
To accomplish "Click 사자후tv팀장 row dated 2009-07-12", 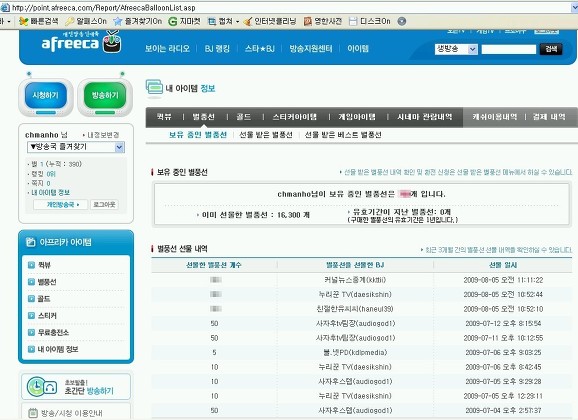I will pyautogui.click(x=361, y=323).
